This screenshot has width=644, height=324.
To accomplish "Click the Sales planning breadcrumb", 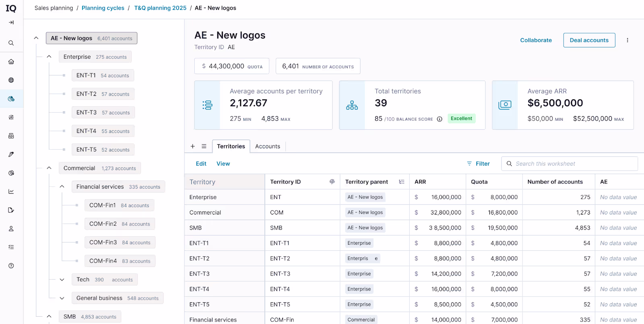I will coord(54,8).
